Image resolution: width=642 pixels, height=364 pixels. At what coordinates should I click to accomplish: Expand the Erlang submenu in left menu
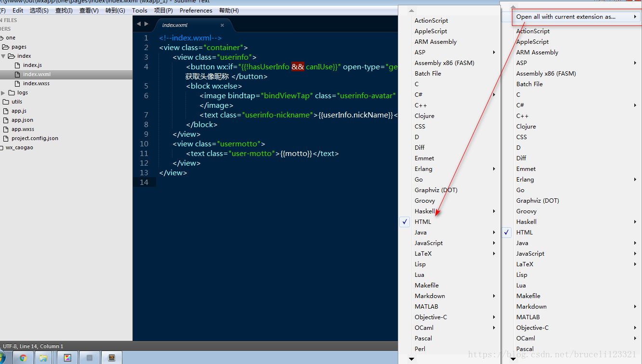tap(494, 169)
